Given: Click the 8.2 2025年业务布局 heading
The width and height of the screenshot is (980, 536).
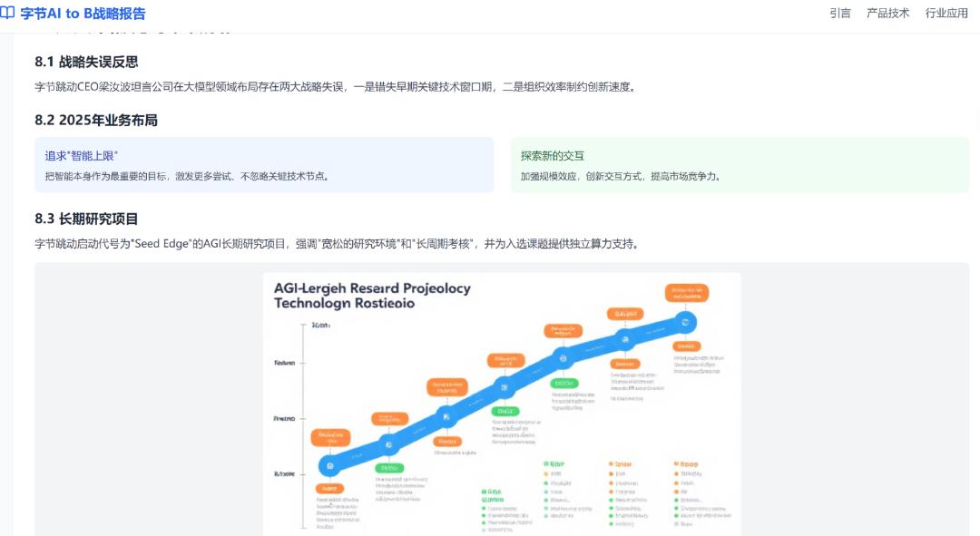Looking at the screenshot, I should 96,120.
